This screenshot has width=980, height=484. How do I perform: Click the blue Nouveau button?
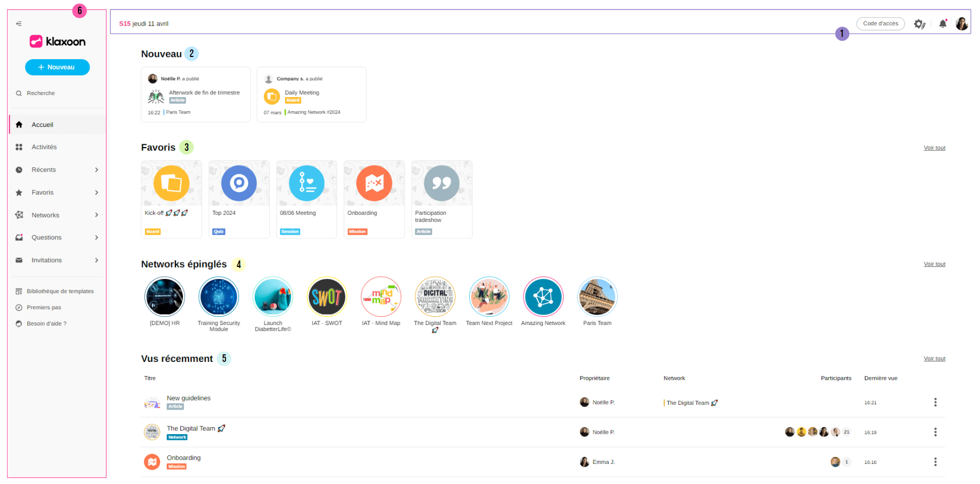pos(57,67)
